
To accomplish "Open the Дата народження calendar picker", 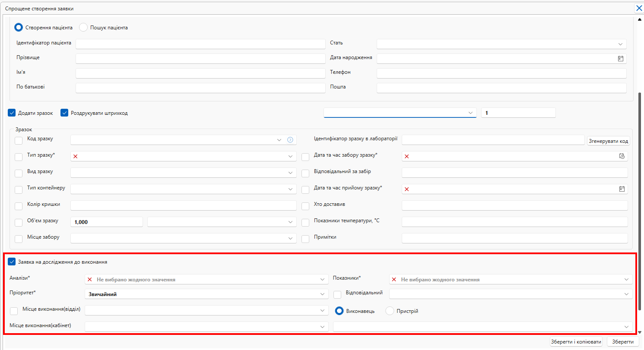I will [620, 59].
